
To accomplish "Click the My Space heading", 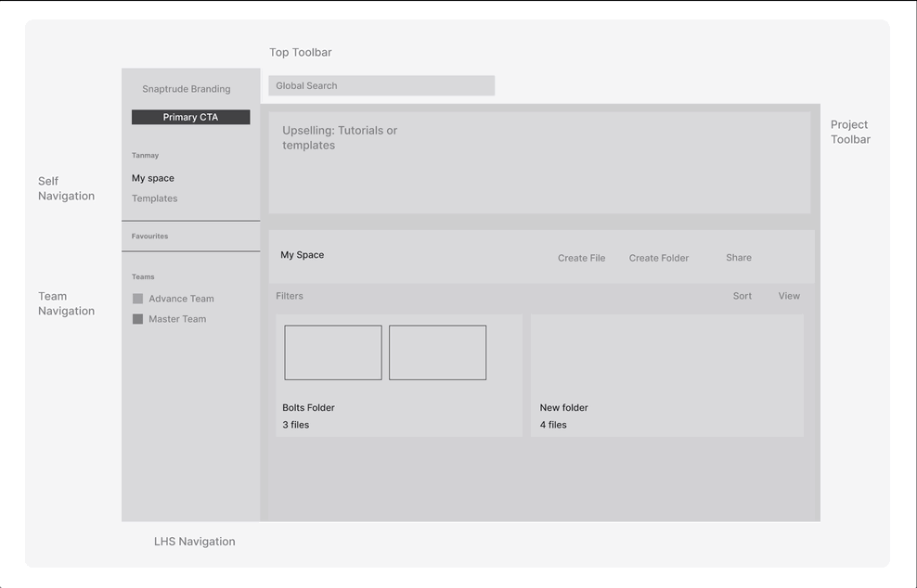I will (x=303, y=255).
